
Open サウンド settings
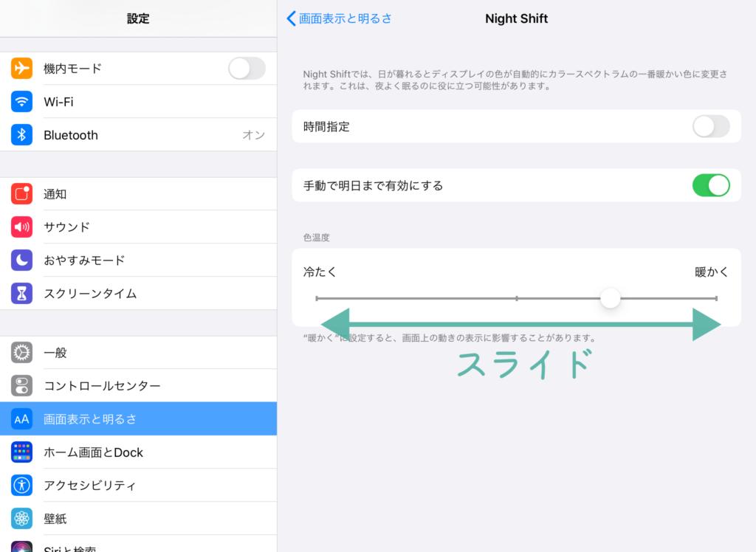click(138, 227)
